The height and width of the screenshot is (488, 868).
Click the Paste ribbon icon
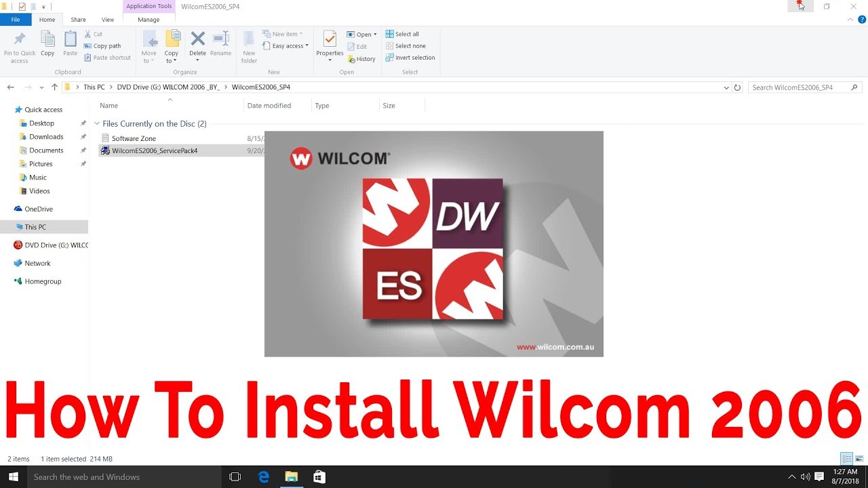coord(70,45)
